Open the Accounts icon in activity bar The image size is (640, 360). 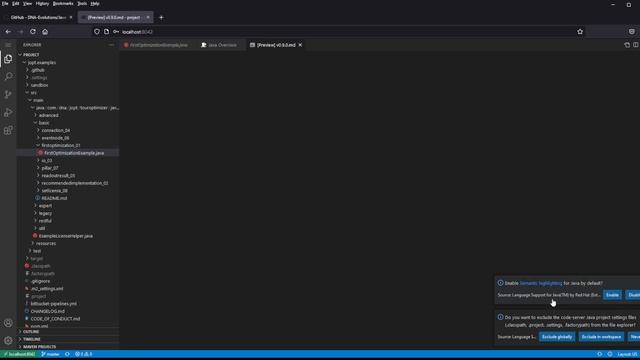point(8,323)
